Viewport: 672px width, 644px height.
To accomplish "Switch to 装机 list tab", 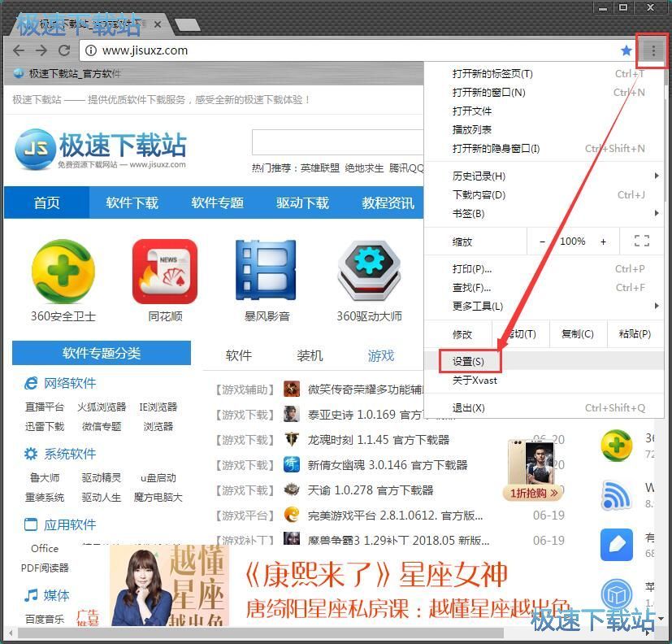I will [310, 355].
